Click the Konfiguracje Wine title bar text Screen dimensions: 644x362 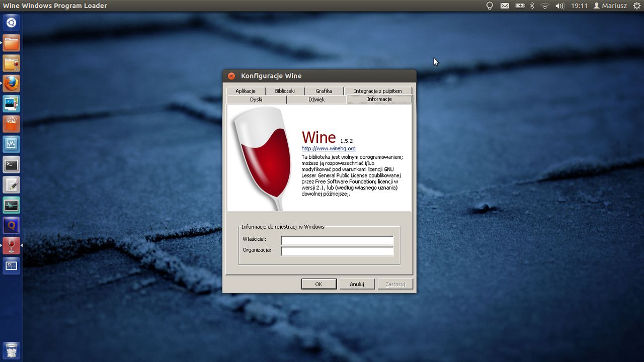271,76
